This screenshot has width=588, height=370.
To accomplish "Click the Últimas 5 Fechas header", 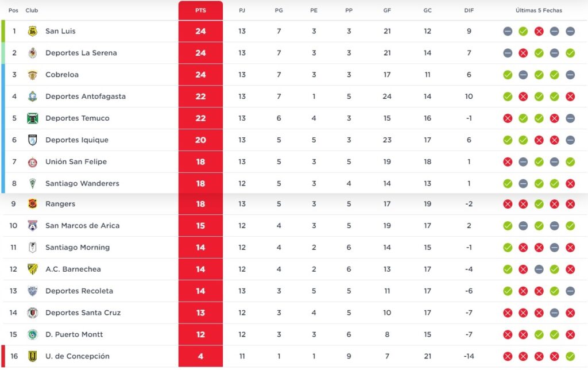I will [539, 10].
